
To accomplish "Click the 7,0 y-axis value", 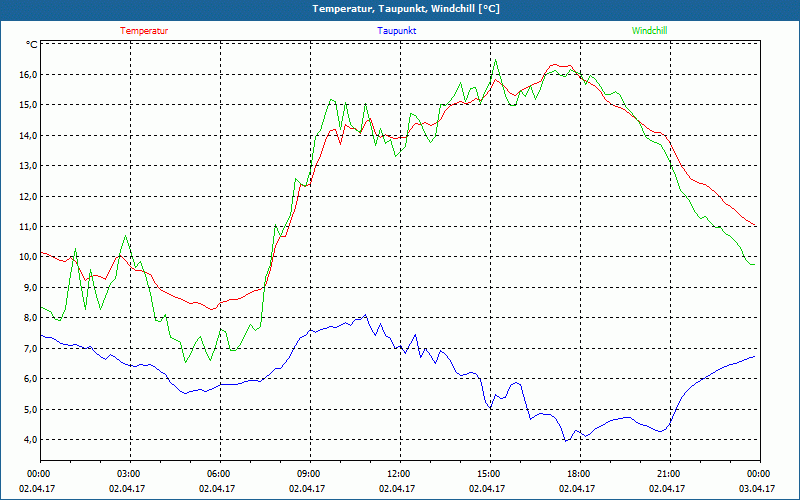I will [x=31, y=348].
